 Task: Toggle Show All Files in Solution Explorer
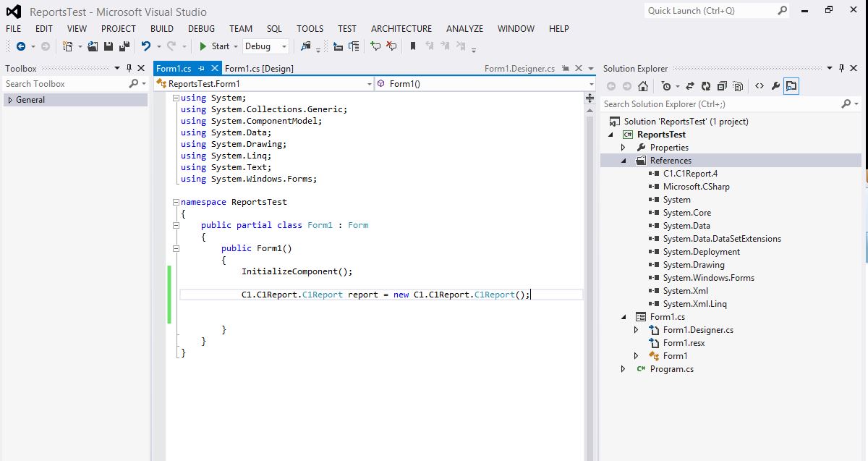click(x=738, y=86)
